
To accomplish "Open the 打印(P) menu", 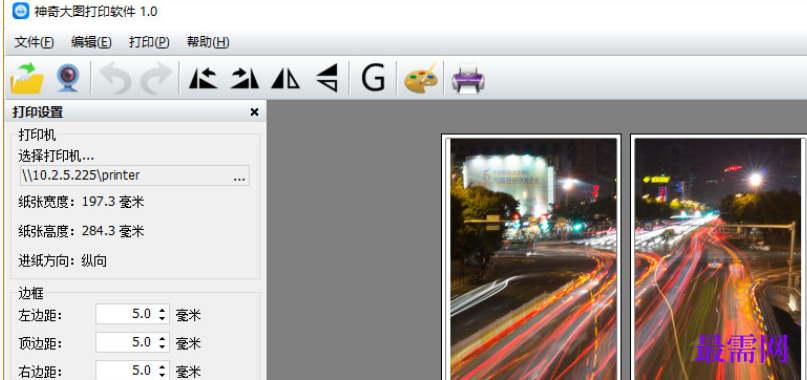I will point(149,42).
